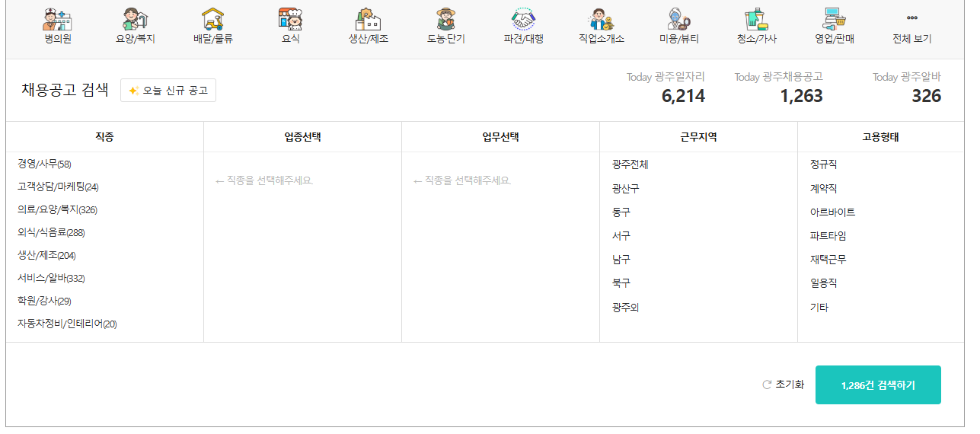Click the 1,286건 검색하기 search button
This screenshot has width=980, height=434.
(878, 385)
